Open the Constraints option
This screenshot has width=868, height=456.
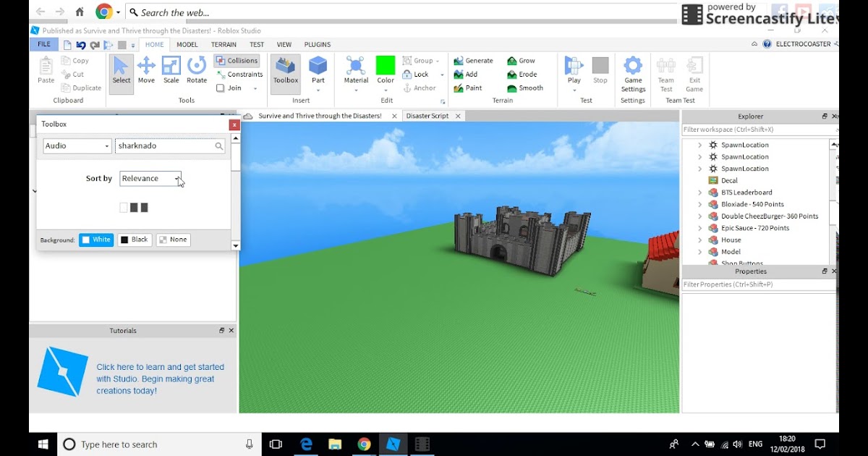[240, 75]
